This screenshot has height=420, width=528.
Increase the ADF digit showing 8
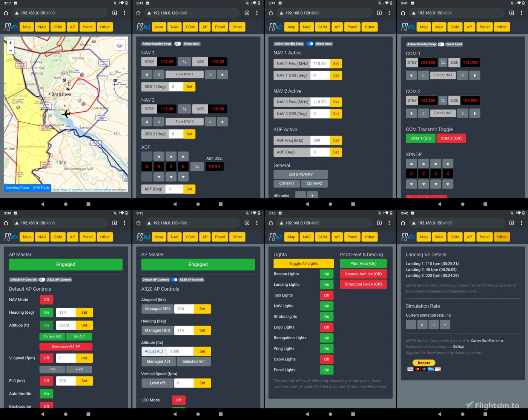(159, 156)
